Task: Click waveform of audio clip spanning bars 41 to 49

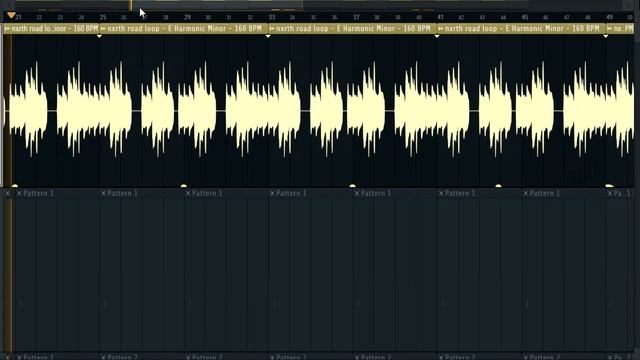Action: tap(521, 110)
